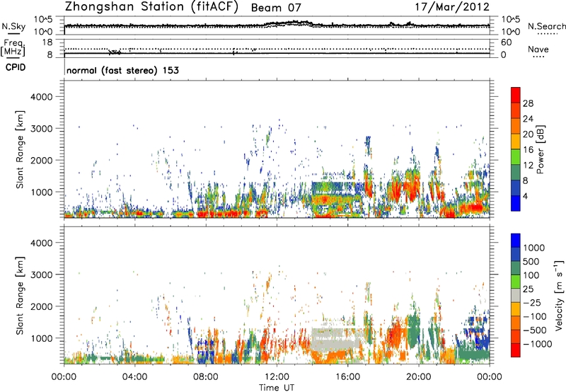Screen dimensions: 566x392
Task: Click the 'Time UT' axis title
Action: 277,387
